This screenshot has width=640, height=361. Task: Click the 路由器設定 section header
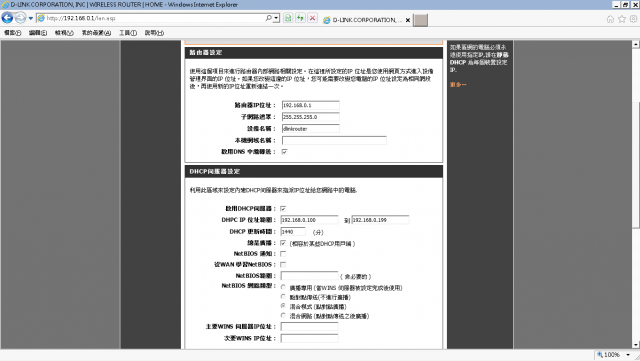coord(313,53)
